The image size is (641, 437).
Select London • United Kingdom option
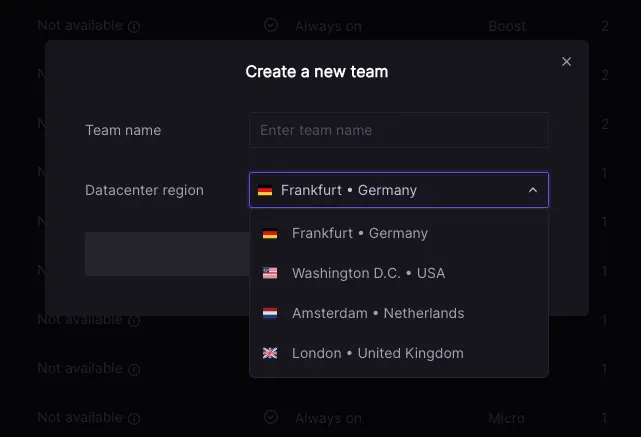click(378, 353)
